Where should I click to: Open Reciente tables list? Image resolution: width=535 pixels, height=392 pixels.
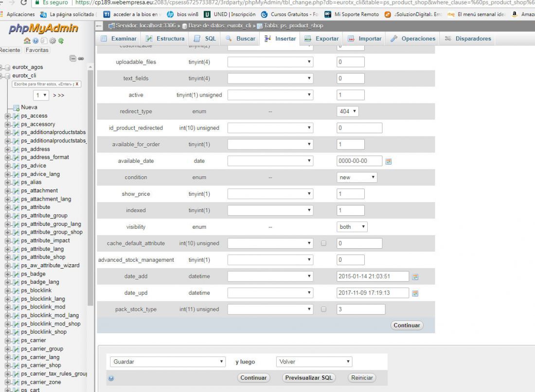pos(10,50)
